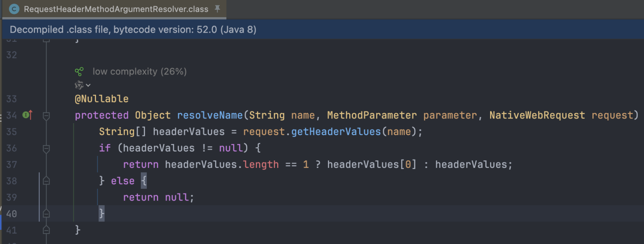Click the AI assistant icon above @Nullable

tap(79, 85)
